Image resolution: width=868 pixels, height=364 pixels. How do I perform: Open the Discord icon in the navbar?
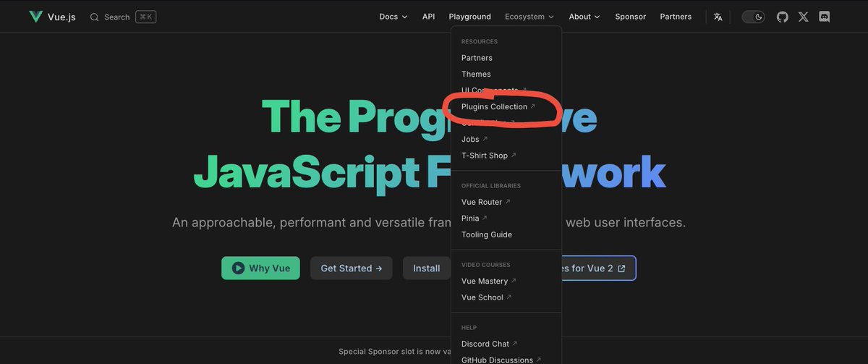point(825,17)
